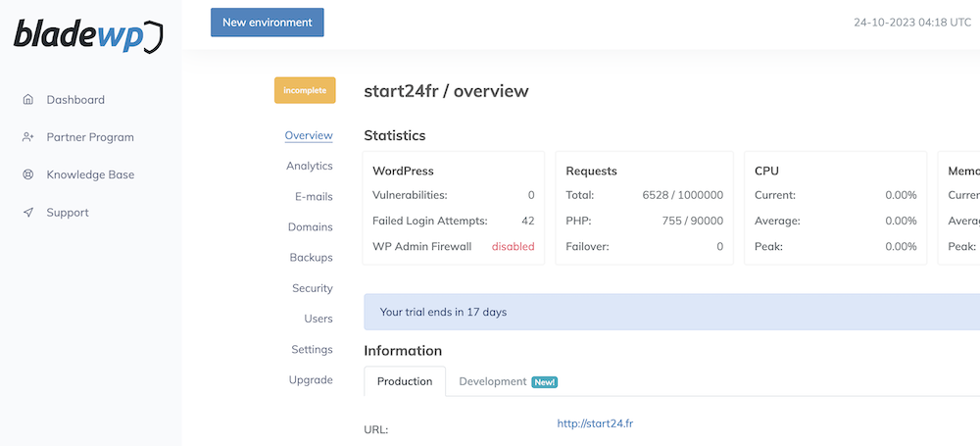Switch to the Production tab
The width and height of the screenshot is (980, 446).
pyautogui.click(x=405, y=381)
